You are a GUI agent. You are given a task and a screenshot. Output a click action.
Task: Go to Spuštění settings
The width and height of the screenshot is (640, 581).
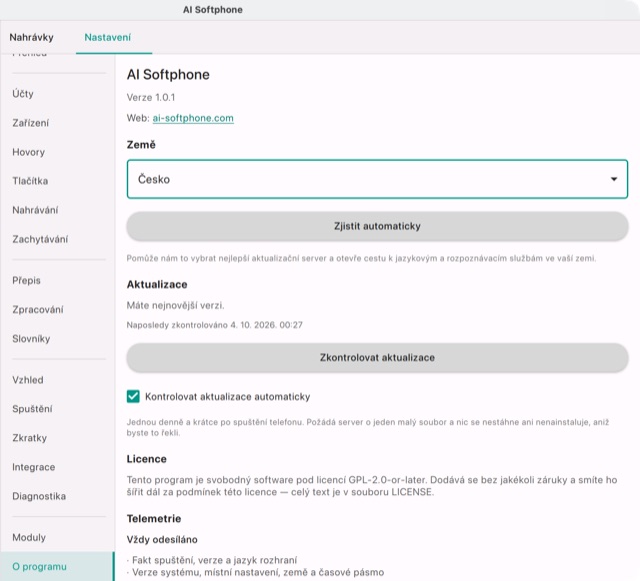point(32,409)
